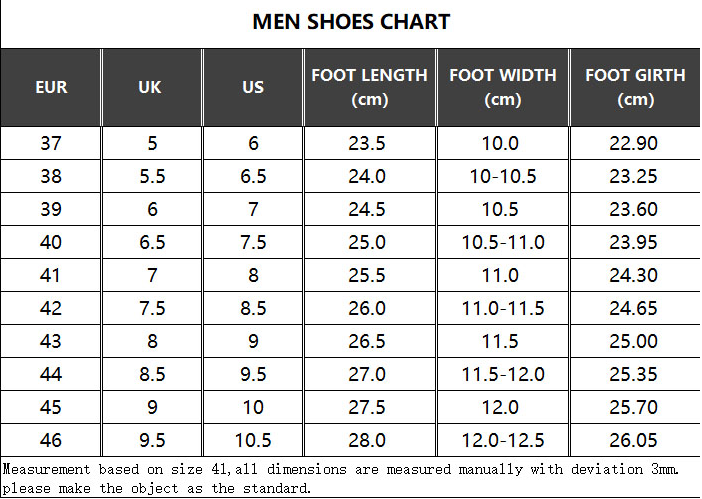The height and width of the screenshot is (499, 702).
Task: Select foot width 10.5-11.0 cell
Action: point(503,242)
